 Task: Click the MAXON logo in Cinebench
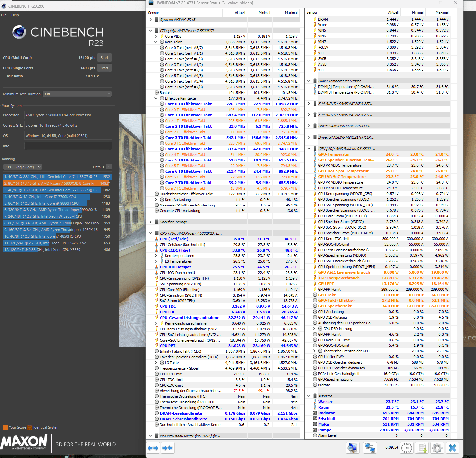tap(24, 442)
